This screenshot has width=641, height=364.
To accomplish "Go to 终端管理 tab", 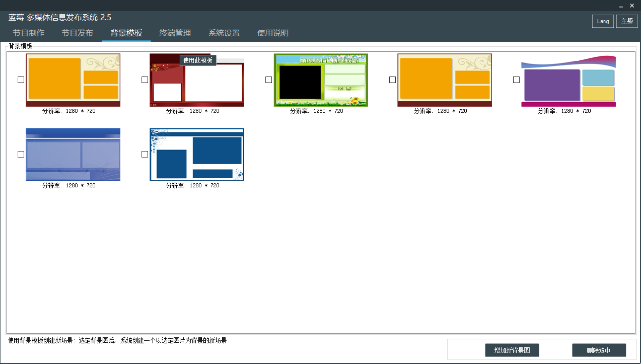I will [x=175, y=33].
